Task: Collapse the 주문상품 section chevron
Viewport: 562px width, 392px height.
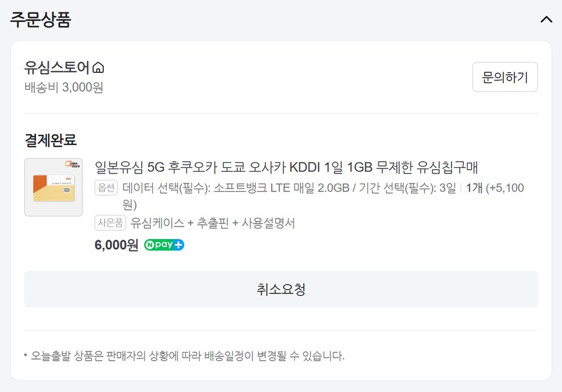Action: pyautogui.click(x=546, y=19)
